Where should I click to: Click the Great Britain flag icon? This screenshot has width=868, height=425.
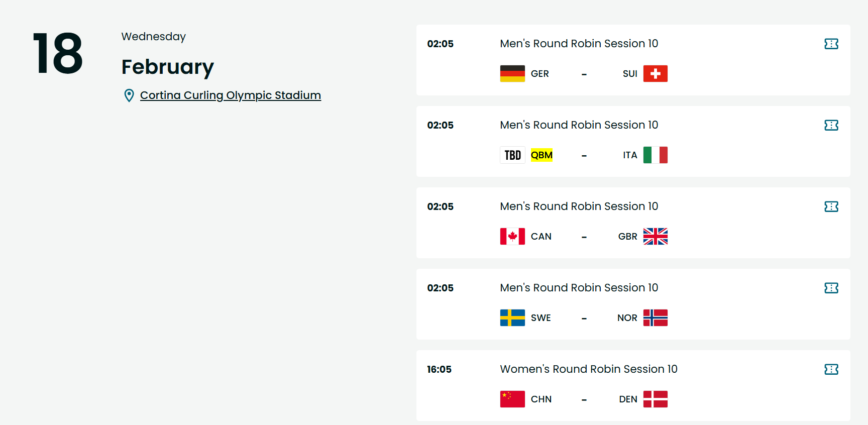tap(656, 237)
